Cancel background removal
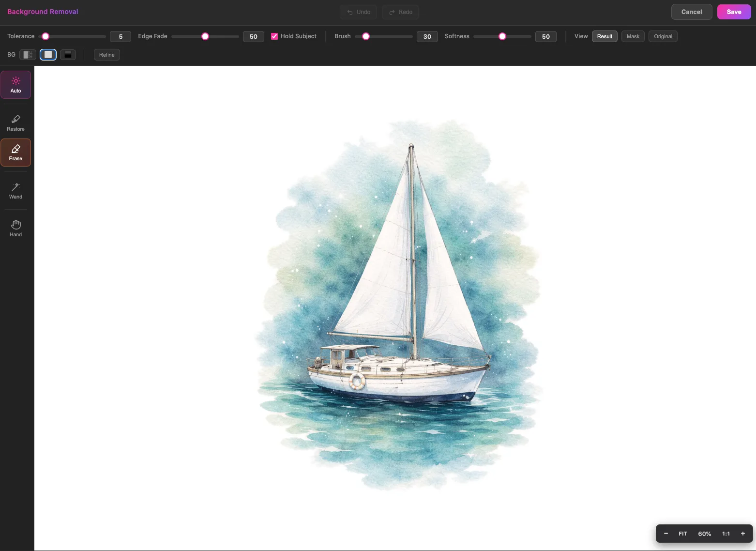The height and width of the screenshot is (551, 756). tap(692, 12)
